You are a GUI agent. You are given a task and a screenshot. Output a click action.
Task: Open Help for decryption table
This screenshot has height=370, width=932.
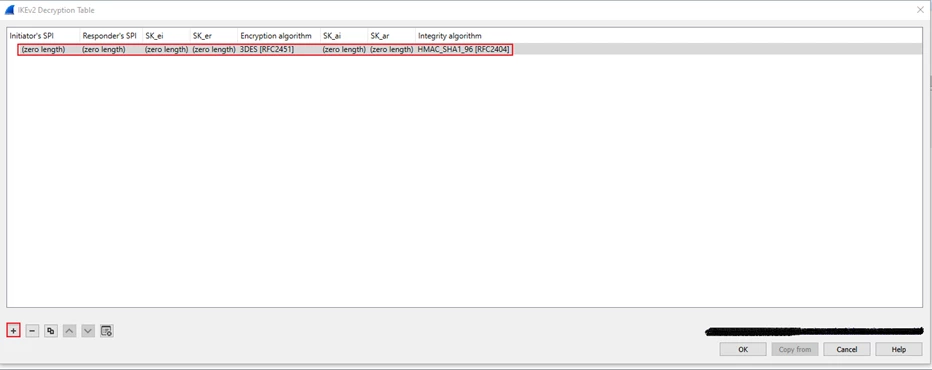coord(899,349)
